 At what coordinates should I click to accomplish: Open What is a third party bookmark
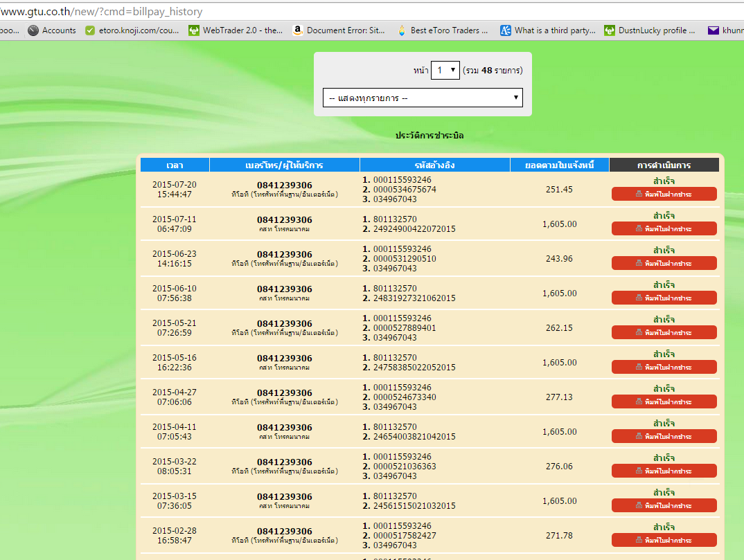(x=548, y=30)
